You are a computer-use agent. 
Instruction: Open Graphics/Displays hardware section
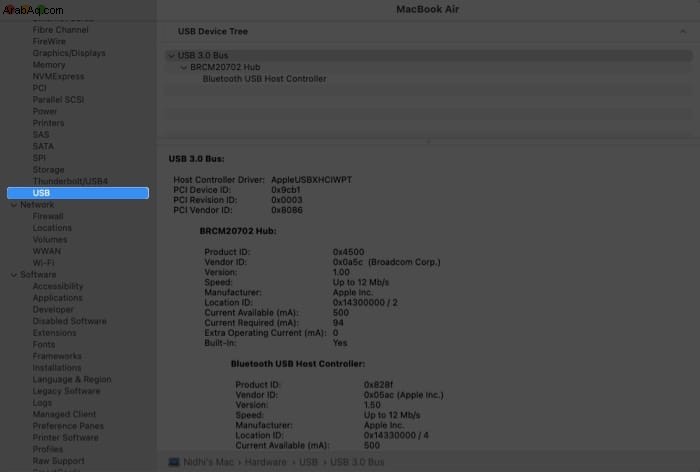[x=69, y=53]
